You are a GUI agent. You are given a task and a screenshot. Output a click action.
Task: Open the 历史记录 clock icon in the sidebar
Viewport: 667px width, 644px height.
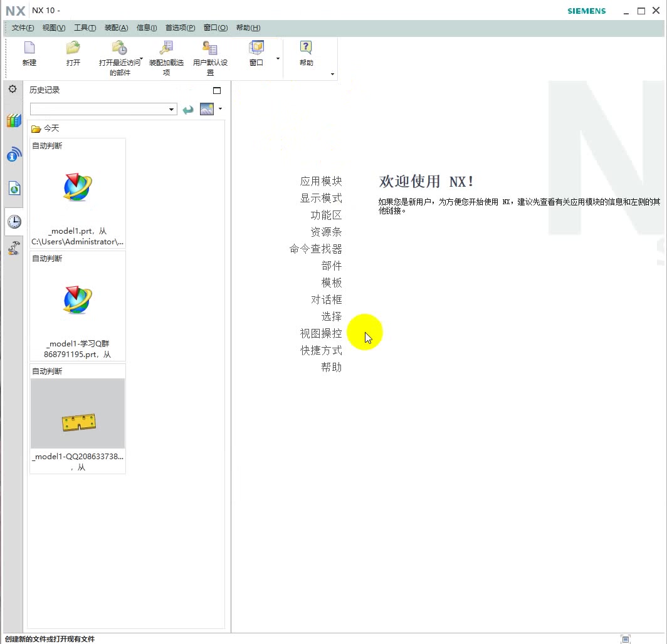(x=13, y=221)
